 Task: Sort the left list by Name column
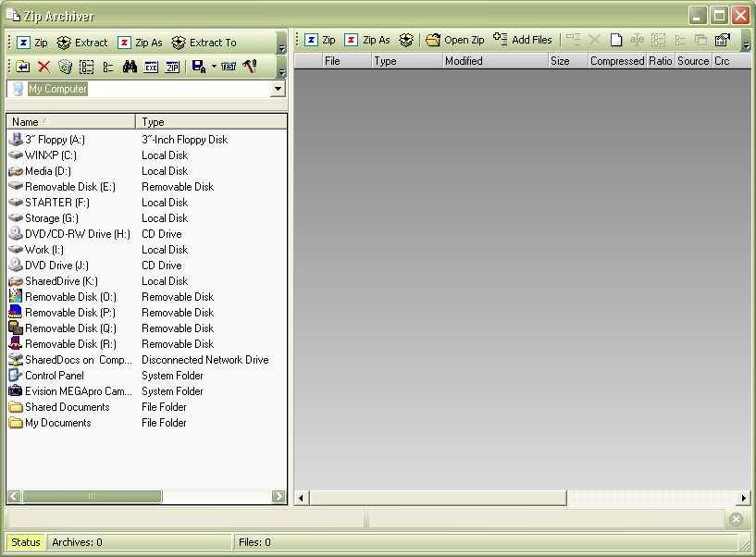tap(71, 122)
